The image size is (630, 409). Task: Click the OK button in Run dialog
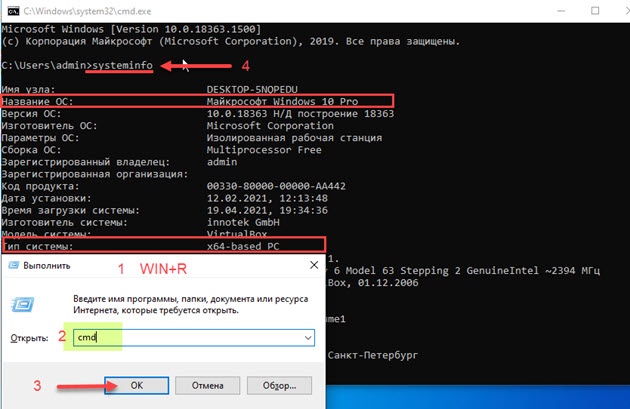[137, 386]
